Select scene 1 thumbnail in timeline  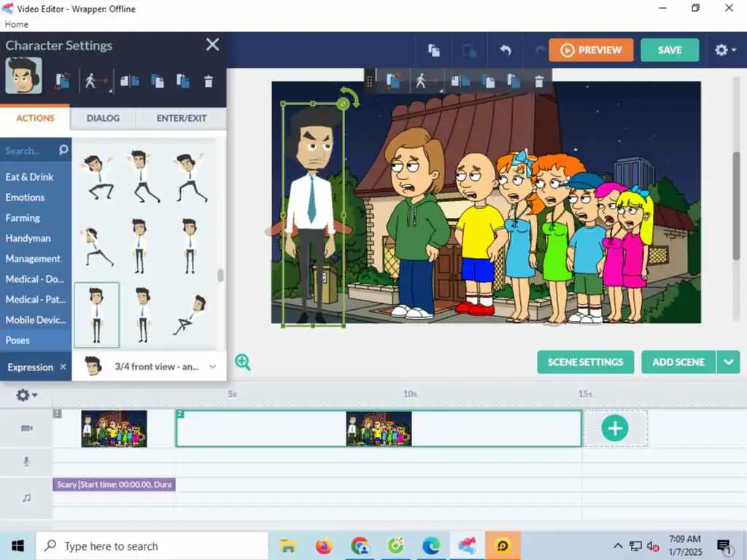114,429
